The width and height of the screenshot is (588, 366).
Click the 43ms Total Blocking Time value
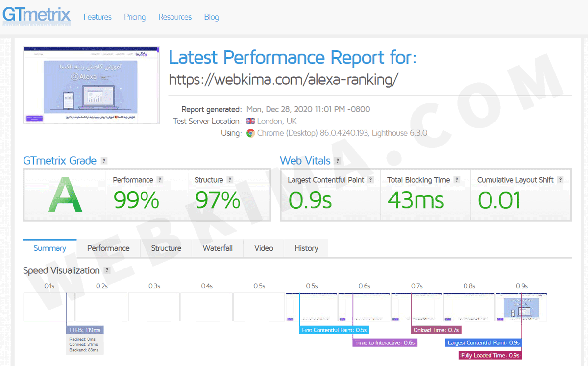pos(416,200)
